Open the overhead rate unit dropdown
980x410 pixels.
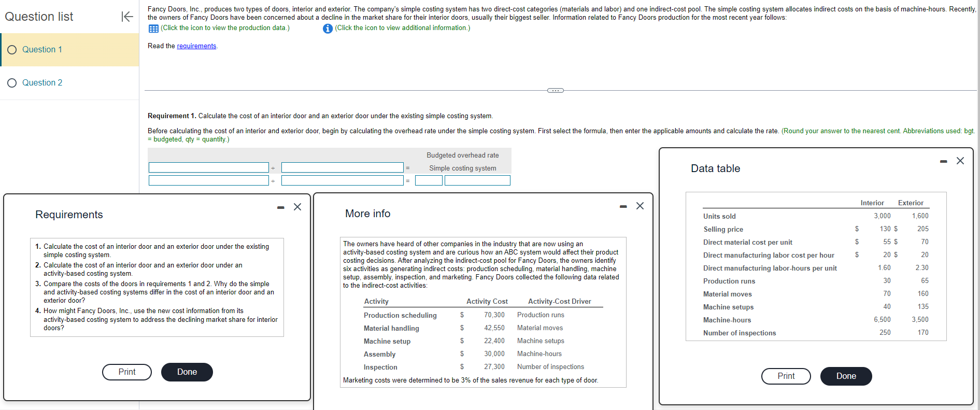pyautogui.click(x=477, y=180)
